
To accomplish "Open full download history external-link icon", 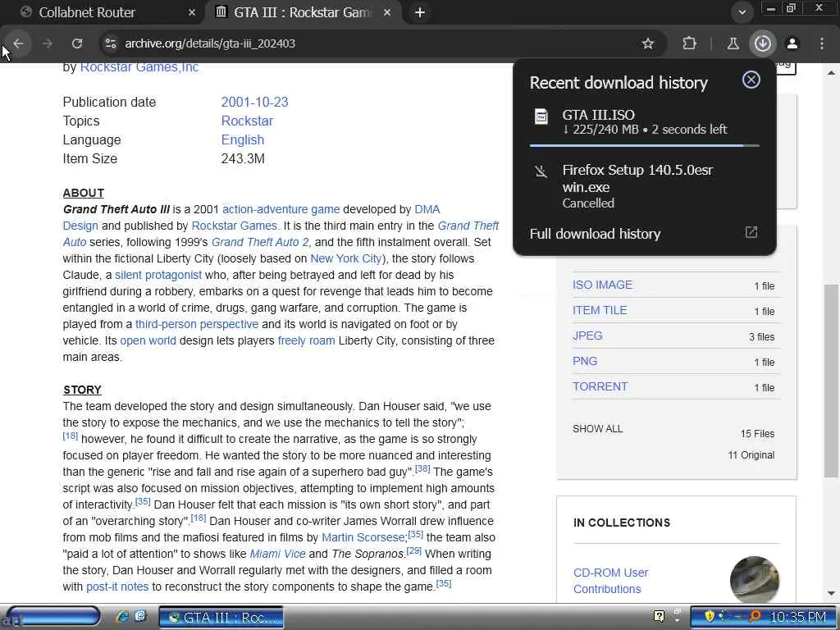I will (751, 232).
